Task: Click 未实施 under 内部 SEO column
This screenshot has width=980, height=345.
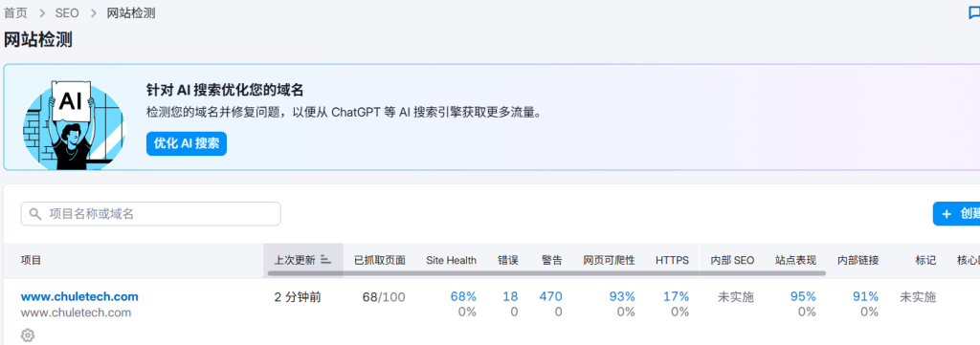Action: 736,297
